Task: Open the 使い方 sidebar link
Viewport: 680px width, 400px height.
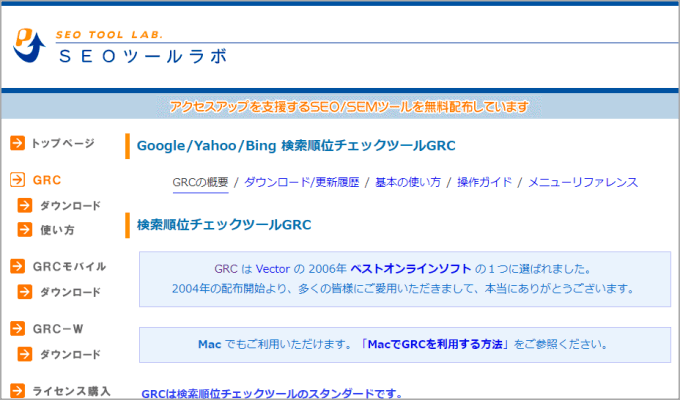Action: pos(57,230)
